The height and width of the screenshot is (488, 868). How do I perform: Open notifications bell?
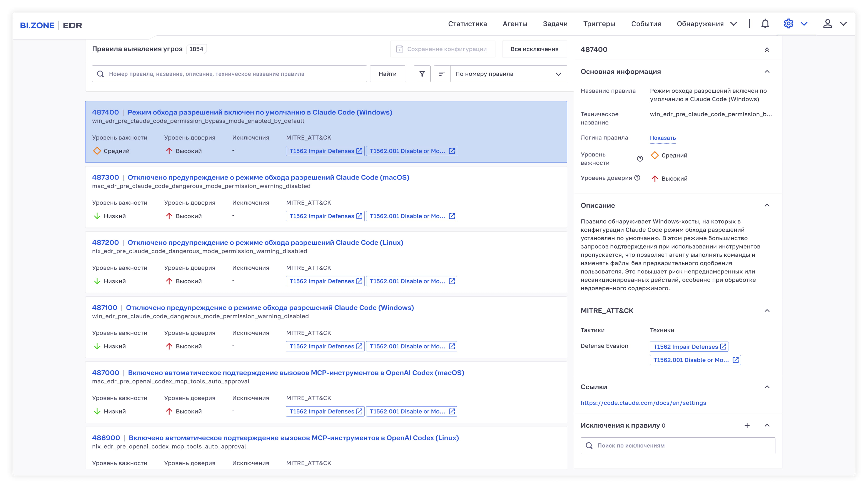click(x=765, y=24)
